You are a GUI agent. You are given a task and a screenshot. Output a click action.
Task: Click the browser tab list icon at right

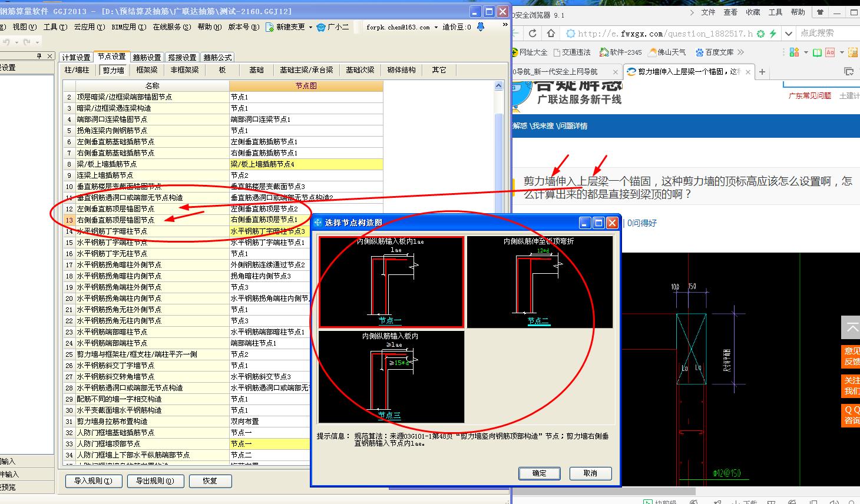click(849, 72)
